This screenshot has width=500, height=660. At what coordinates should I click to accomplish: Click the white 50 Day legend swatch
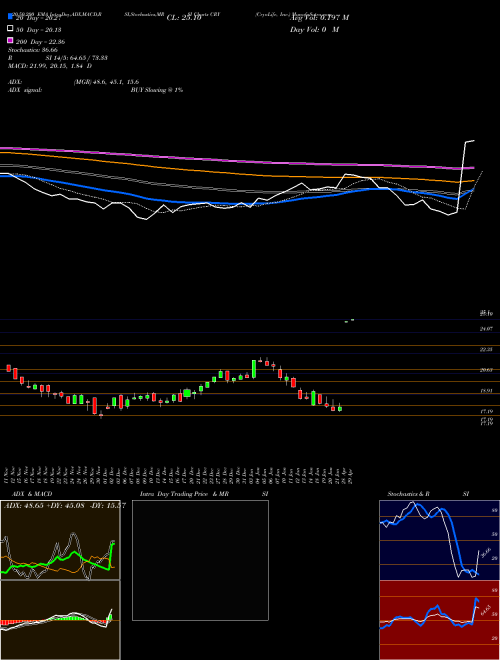coord(10,29)
